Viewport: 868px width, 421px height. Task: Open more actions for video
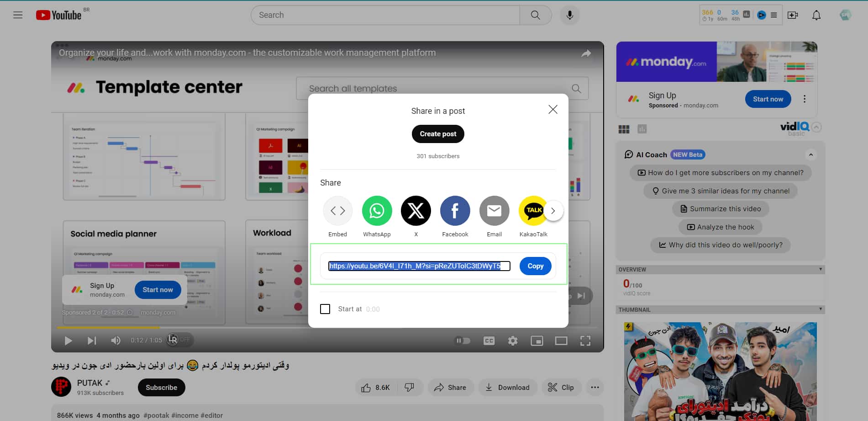pyautogui.click(x=594, y=388)
